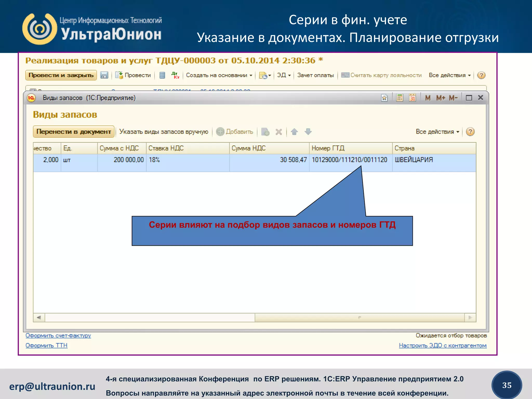This screenshot has height=399, width=532.
Task: Expand the ЭД dropdown menu
Action: click(x=284, y=75)
